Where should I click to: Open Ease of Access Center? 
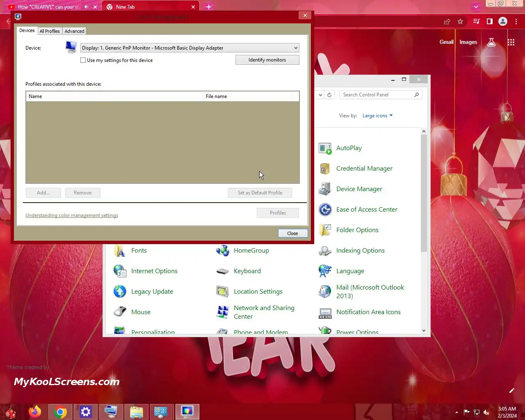pyautogui.click(x=358, y=210)
